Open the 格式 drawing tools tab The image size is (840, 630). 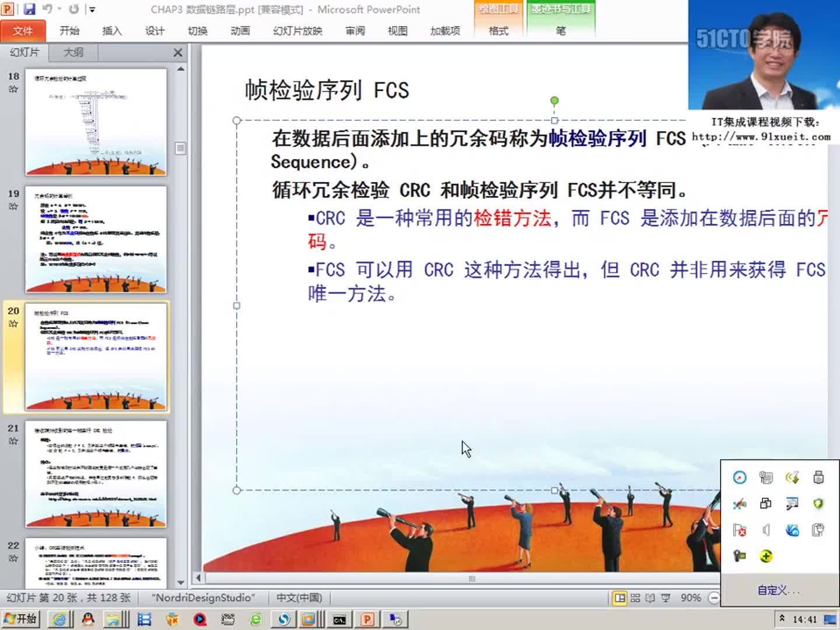[499, 31]
